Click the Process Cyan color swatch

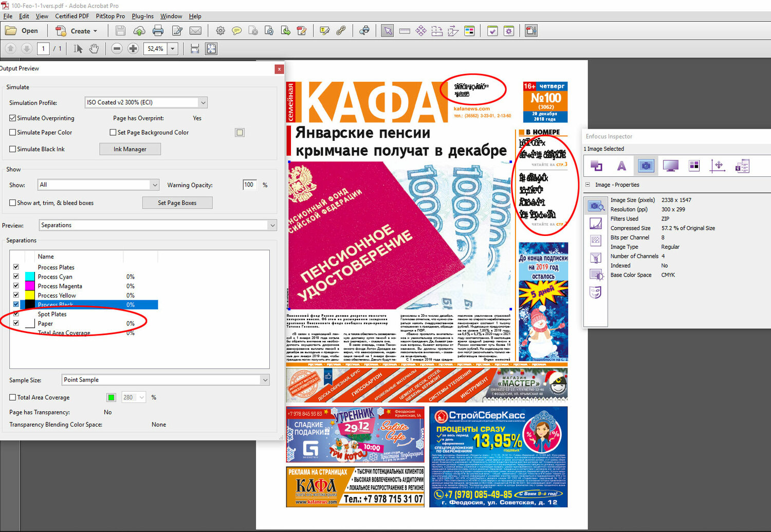30,277
